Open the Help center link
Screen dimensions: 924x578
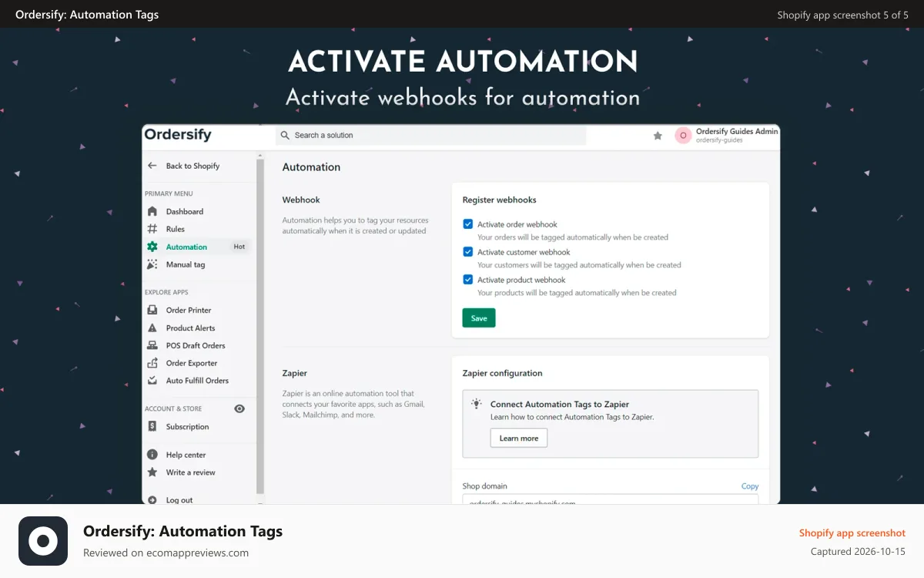[x=186, y=455]
